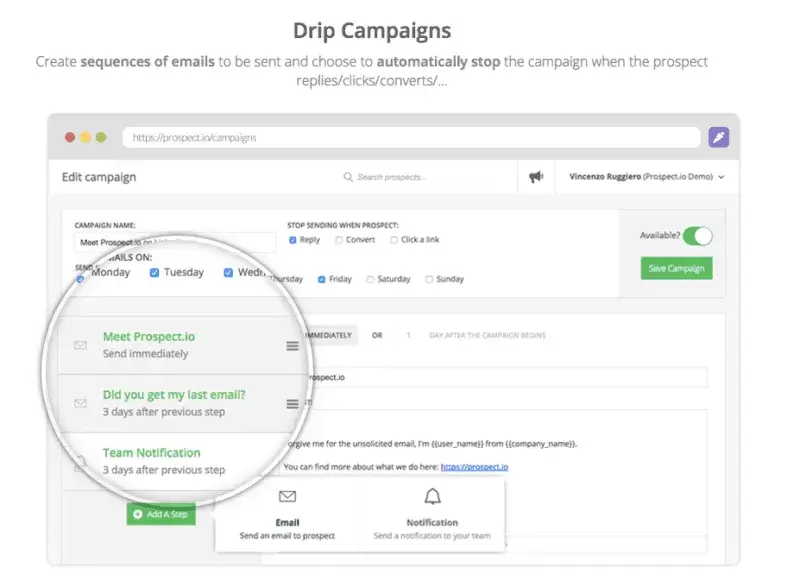The image size is (800, 587).
Task: Enable the Sunday checkbox
Action: click(x=429, y=279)
